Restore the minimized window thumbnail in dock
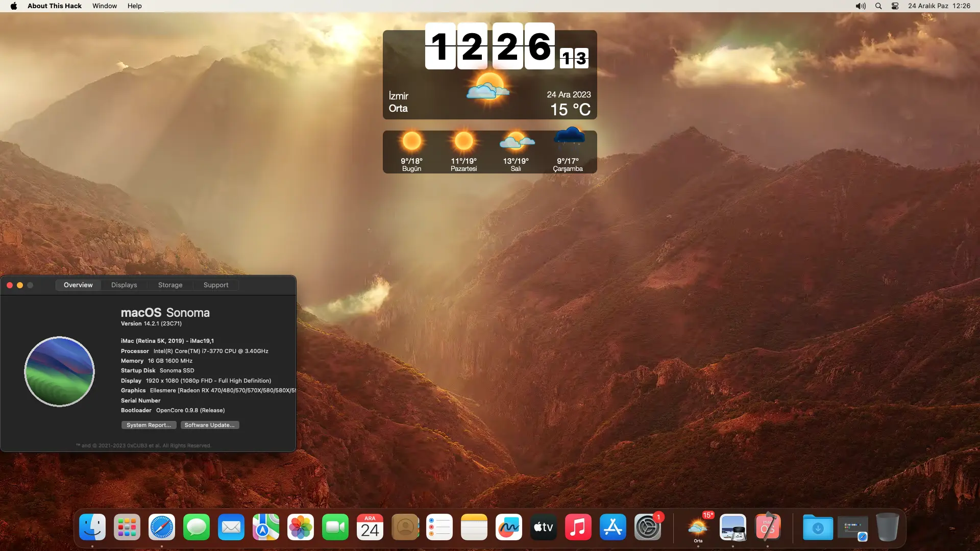Image resolution: width=980 pixels, height=551 pixels. click(852, 528)
